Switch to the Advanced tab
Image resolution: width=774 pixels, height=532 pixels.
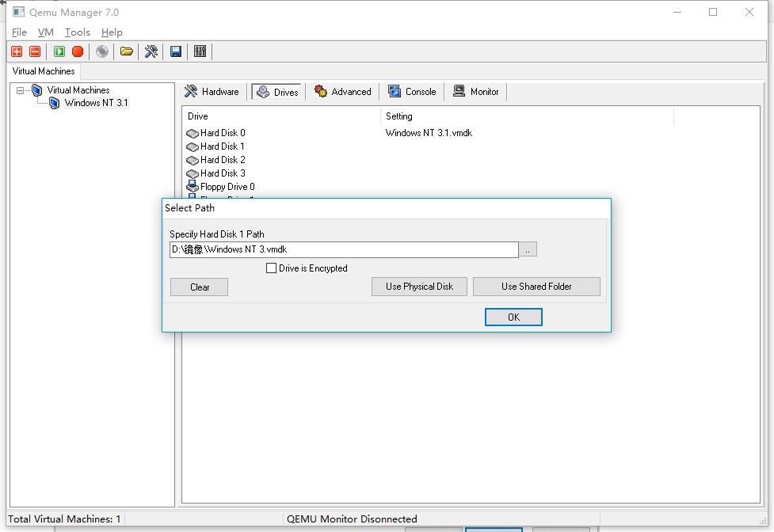[342, 92]
